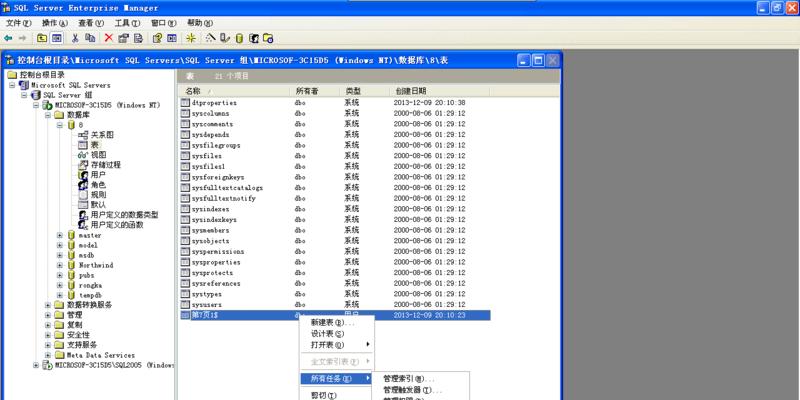Screen dimensions: 800x400
Task: Expand the pubs database node
Action: [x=60, y=275]
